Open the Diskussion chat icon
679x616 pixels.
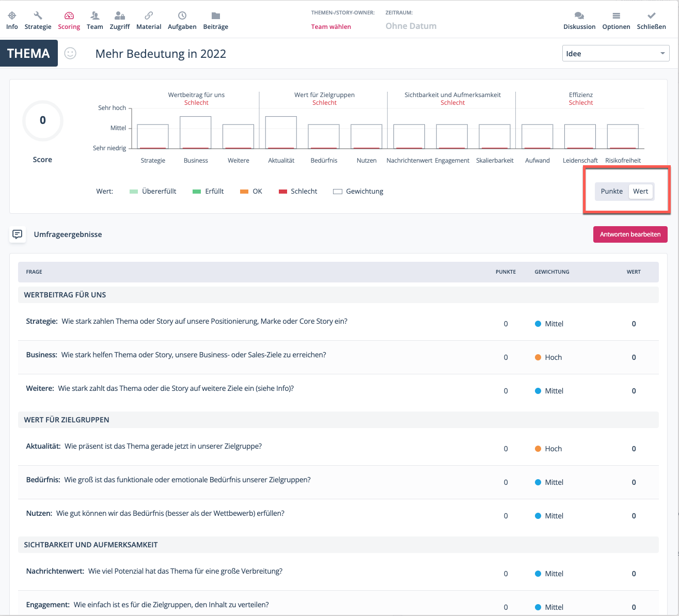click(579, 16)
